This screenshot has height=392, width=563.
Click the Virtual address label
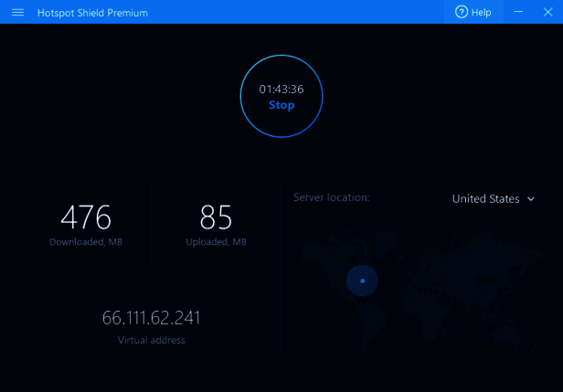(151, 340)
